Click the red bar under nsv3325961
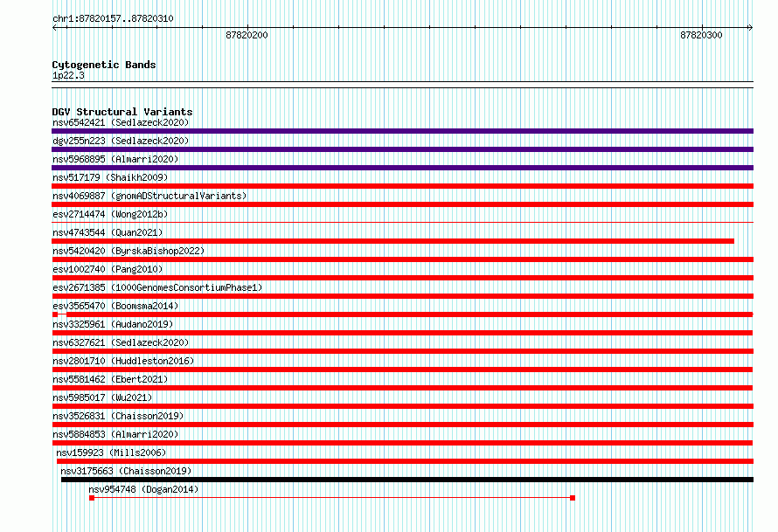 pos(402,333)
